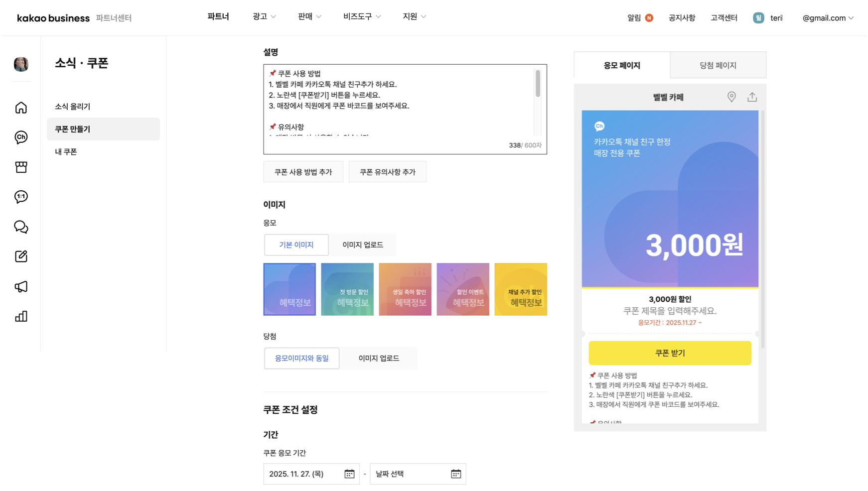Open the channel (Ch) bubble icon
This screenshot has width=868, height=491.
click(x=21, y=137)
